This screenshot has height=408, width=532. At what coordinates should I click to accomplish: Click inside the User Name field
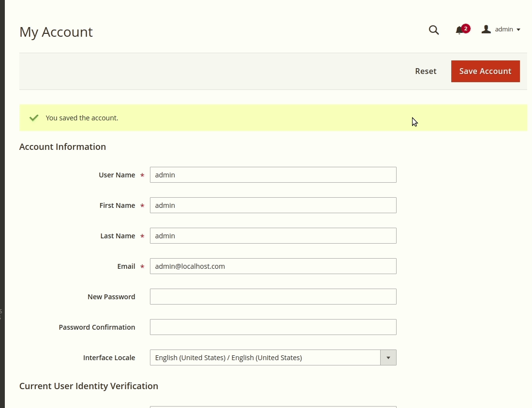(273, 175)
